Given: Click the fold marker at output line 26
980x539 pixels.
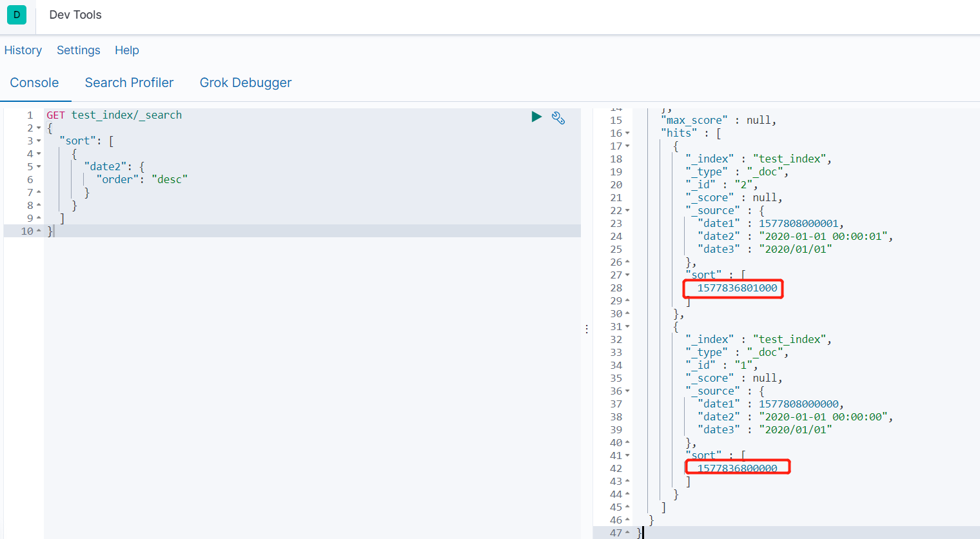Looking at the screenshot, I should 627,262.
